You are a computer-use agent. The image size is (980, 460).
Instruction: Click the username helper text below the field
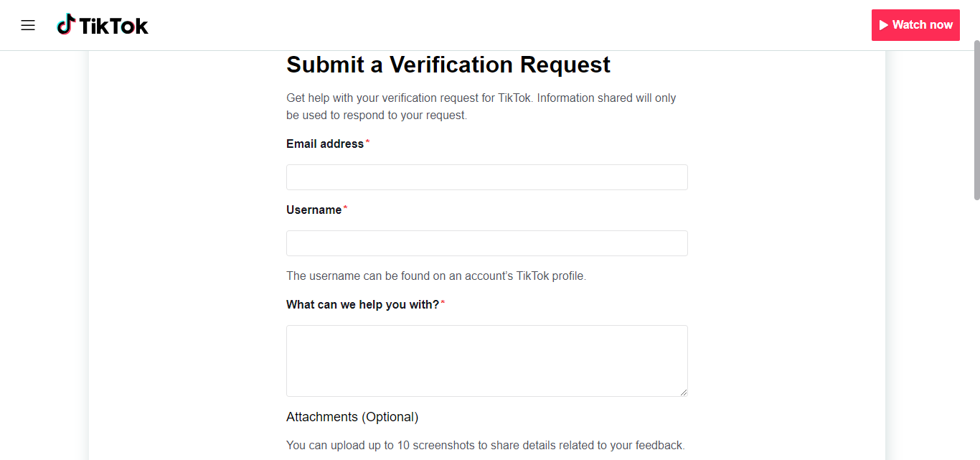pos(436,276)
